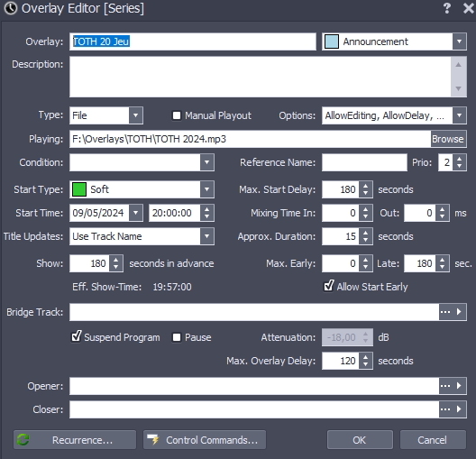Close the Overlay Editor window
The image size is (476, 459).
(x=469, y=8)
